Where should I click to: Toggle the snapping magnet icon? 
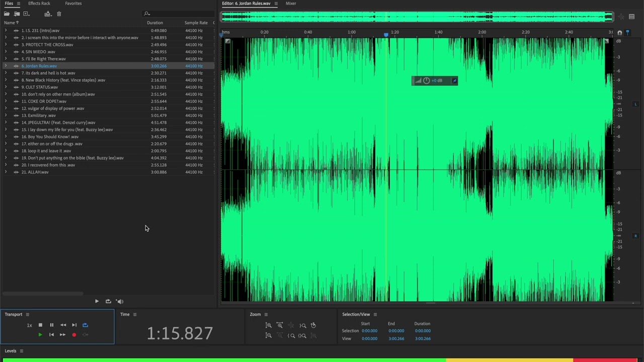click(620, 33)
